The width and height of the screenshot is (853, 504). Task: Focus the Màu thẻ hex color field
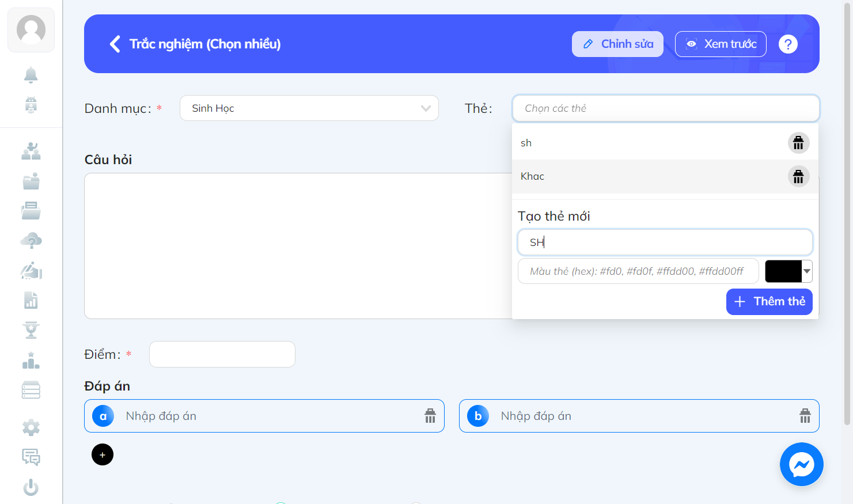pos(638,271)
